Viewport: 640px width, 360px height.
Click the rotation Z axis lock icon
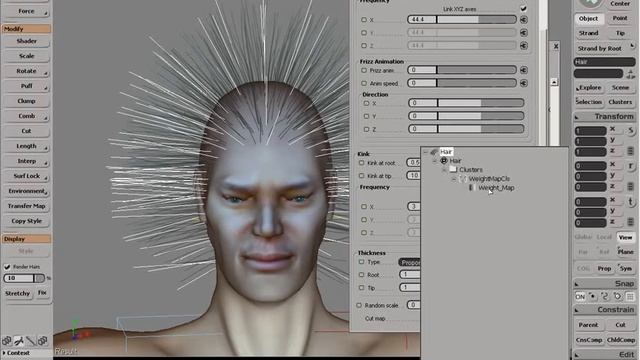(631, 187)
